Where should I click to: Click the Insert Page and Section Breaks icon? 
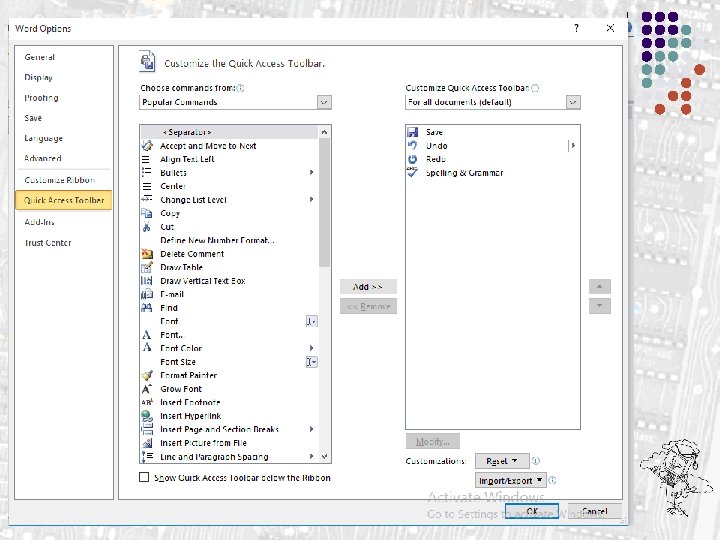click(x=147, y=429)
